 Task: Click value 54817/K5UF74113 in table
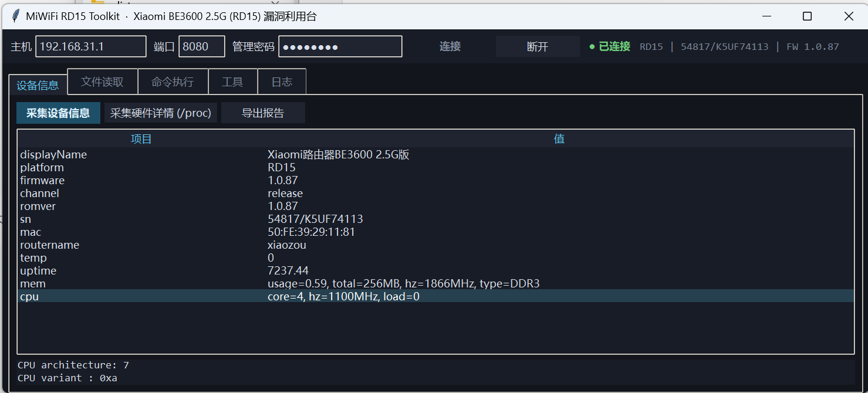point(315,219)
